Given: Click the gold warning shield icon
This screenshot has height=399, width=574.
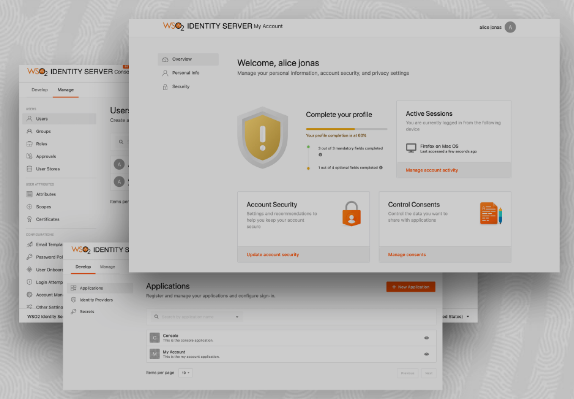Looking at the screenshot, I should (262, 138).
